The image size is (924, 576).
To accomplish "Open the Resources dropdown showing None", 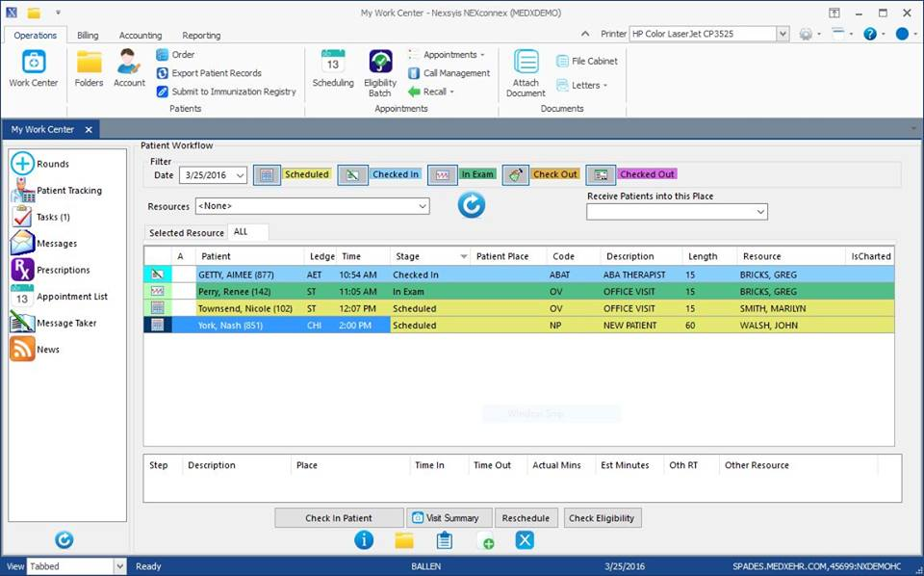I will coord(423,206).
